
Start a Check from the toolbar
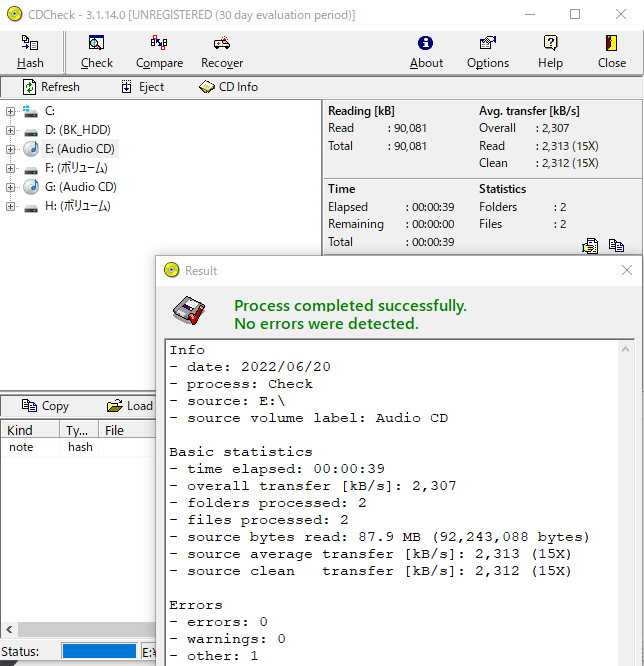click(97, 44)
